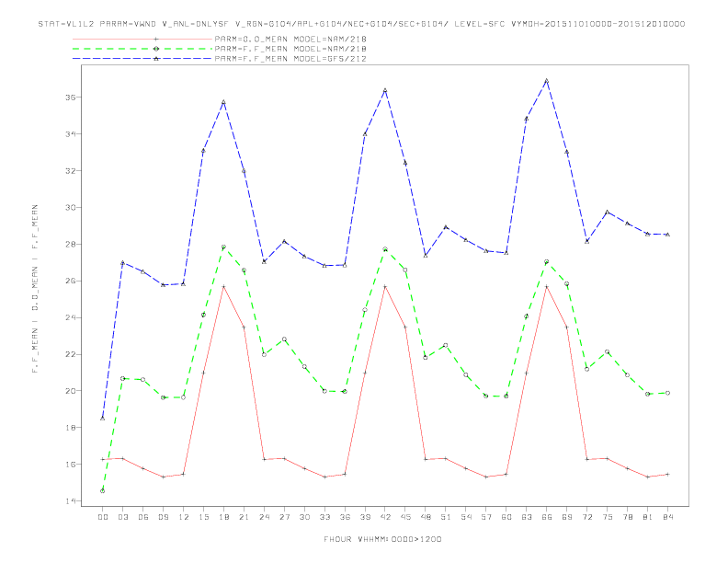The height and width of the screenshot is (563, 728).
Task: Click x-axis tick label 00
Action: [103, 517]
